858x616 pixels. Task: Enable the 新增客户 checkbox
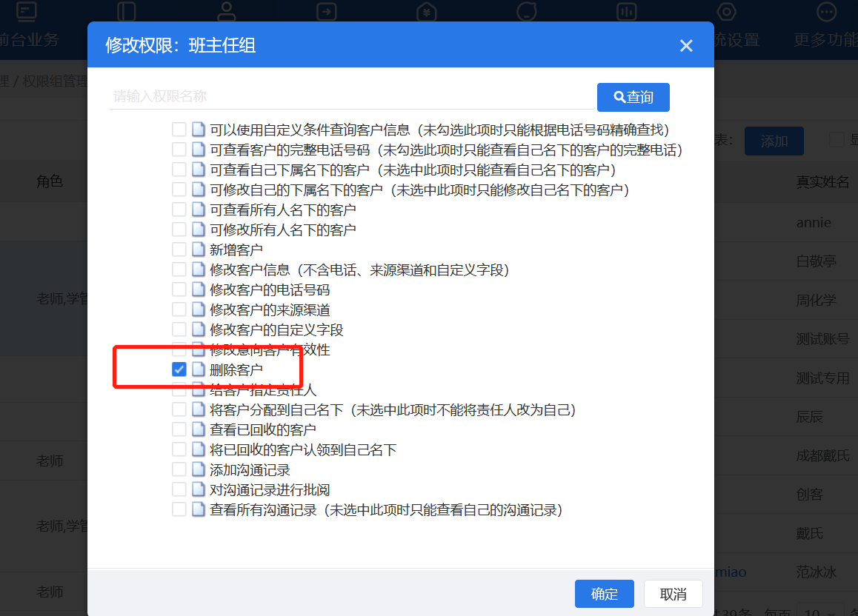coord(179,250)
